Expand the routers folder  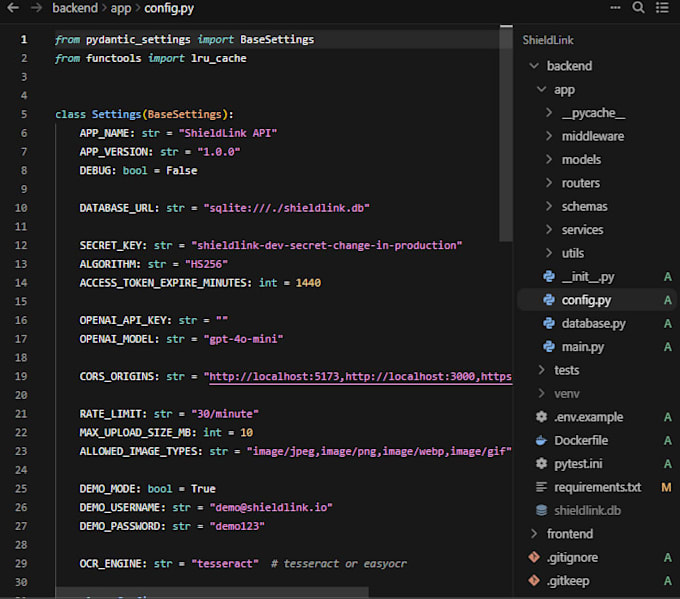[549, 183]
